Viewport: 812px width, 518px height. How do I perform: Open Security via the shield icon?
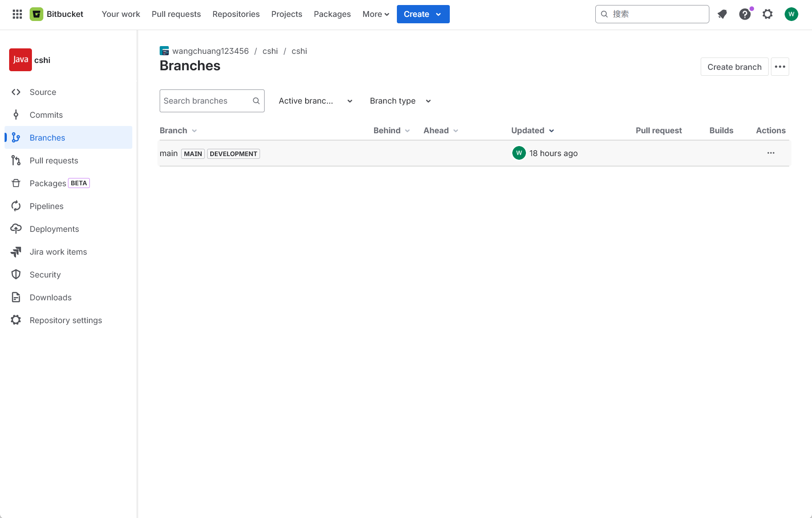[x=16, y=274]
